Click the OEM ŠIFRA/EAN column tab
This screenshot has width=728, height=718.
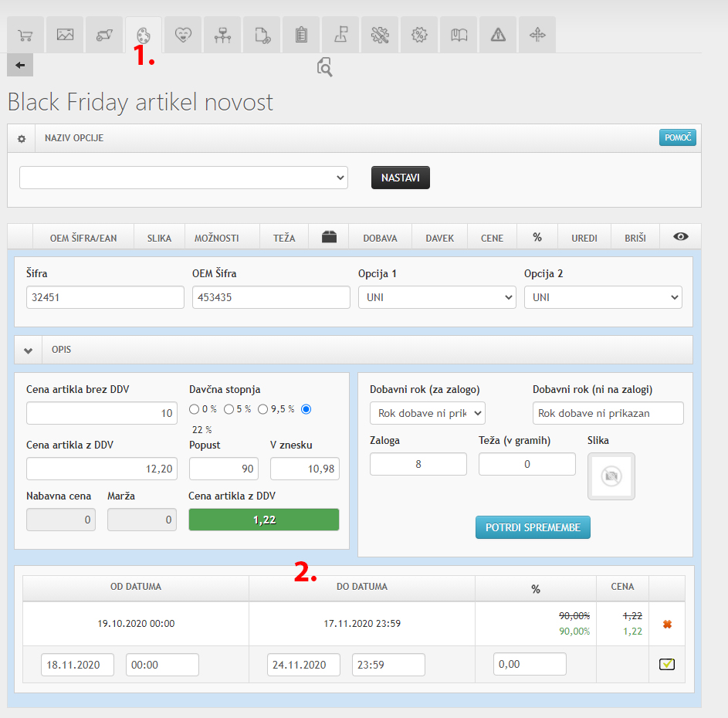[83, 239]
